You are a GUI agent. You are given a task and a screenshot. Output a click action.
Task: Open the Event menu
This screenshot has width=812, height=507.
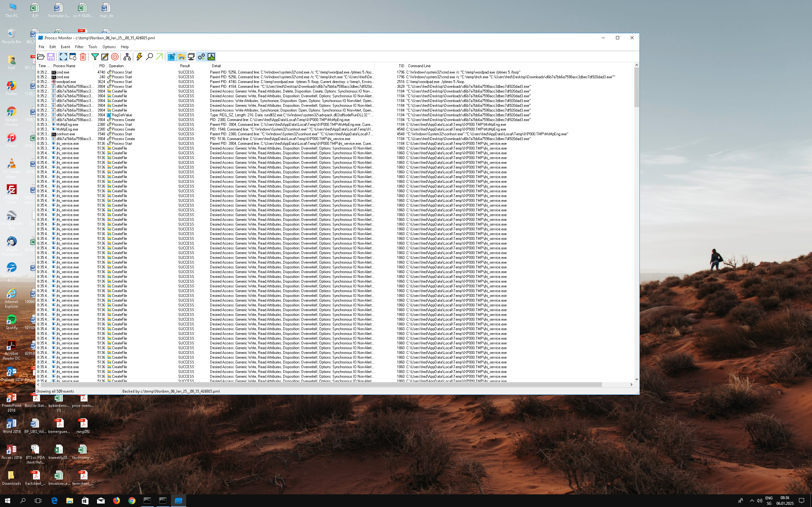click(x=65, y=47)
